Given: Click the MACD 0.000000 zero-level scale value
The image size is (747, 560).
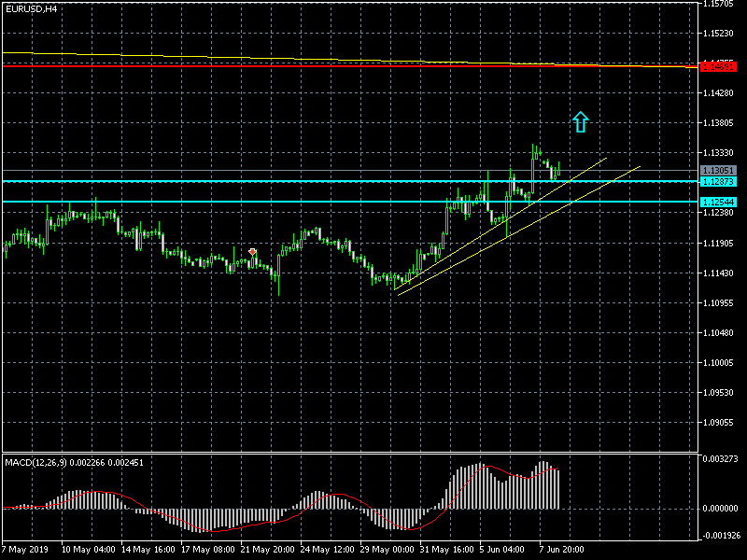Looking at the screenshot, I should (720, 509).
